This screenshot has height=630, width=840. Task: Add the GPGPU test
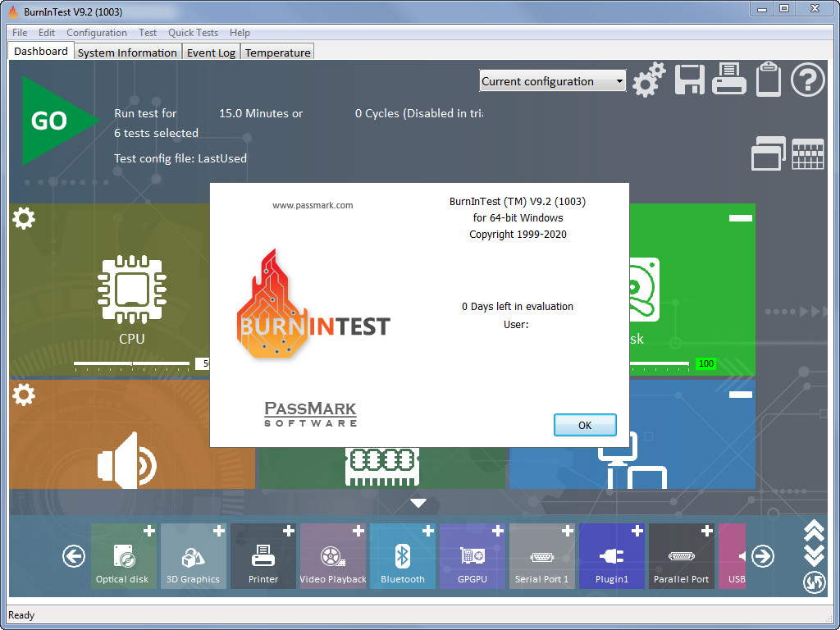click(498, 531)
